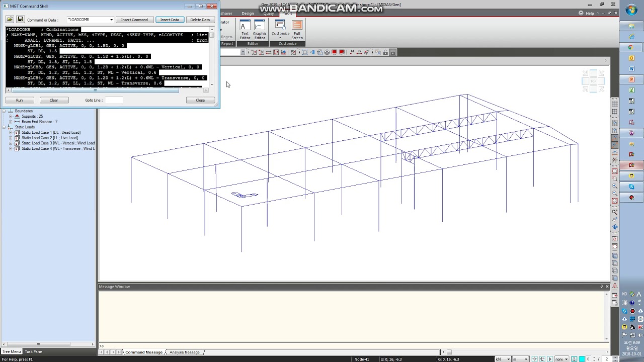Expand Static Load Case 1 DL node

click(x=11, y=132)
